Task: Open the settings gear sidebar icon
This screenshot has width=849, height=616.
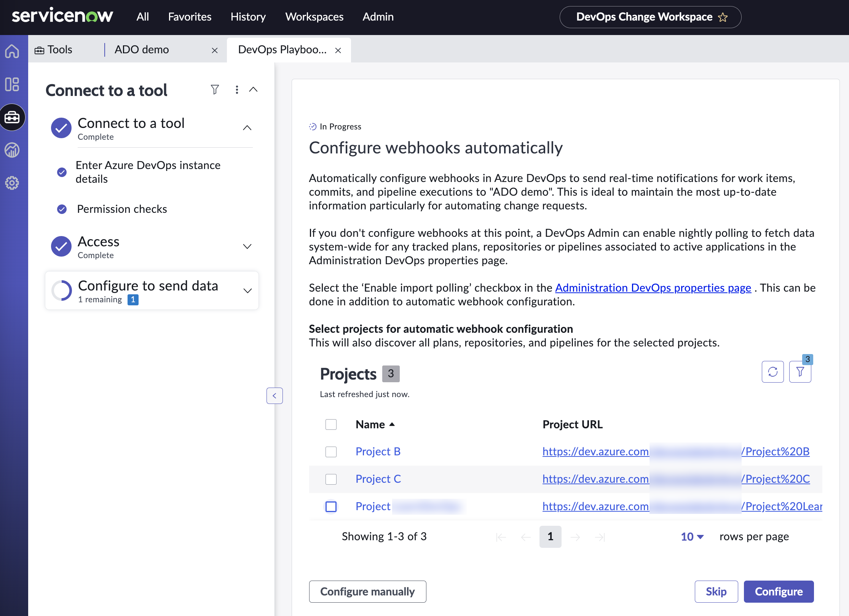Action: point(12,183)
